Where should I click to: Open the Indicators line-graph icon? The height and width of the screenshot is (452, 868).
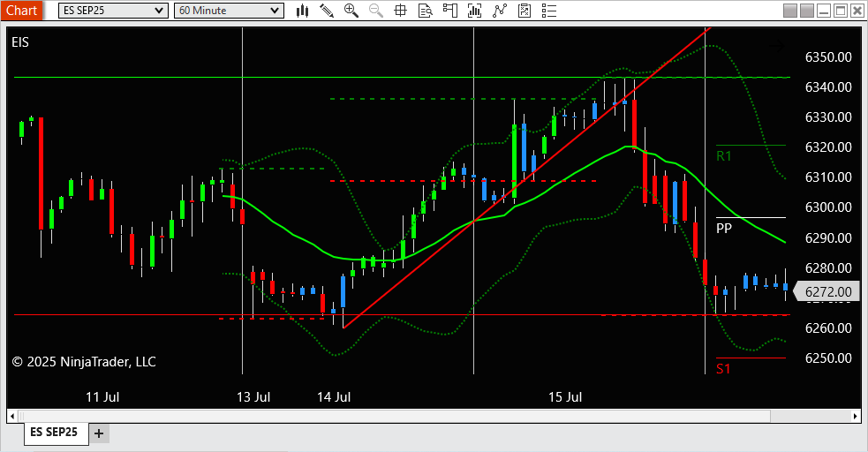click(499, 11)
